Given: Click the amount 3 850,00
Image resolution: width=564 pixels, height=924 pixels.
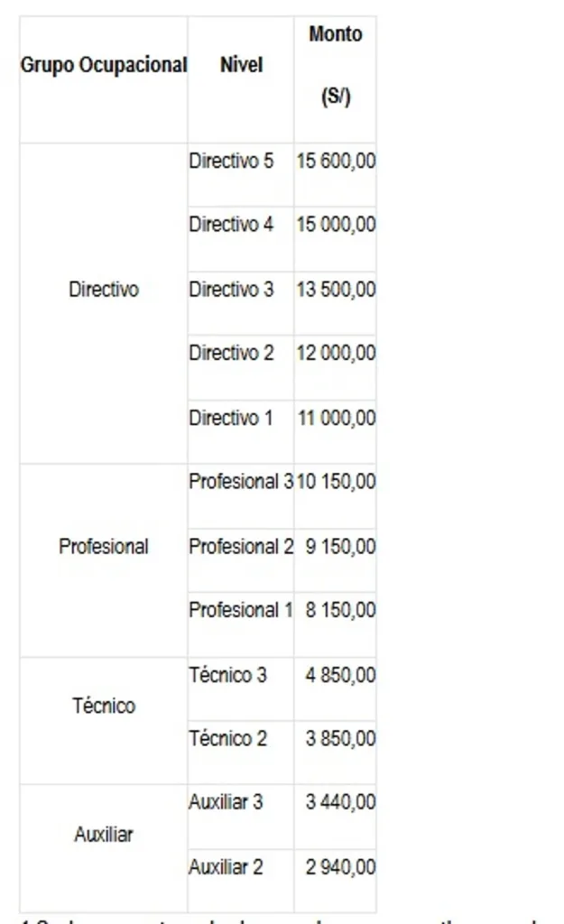Looking at the screenshot, I should point(336,752).
